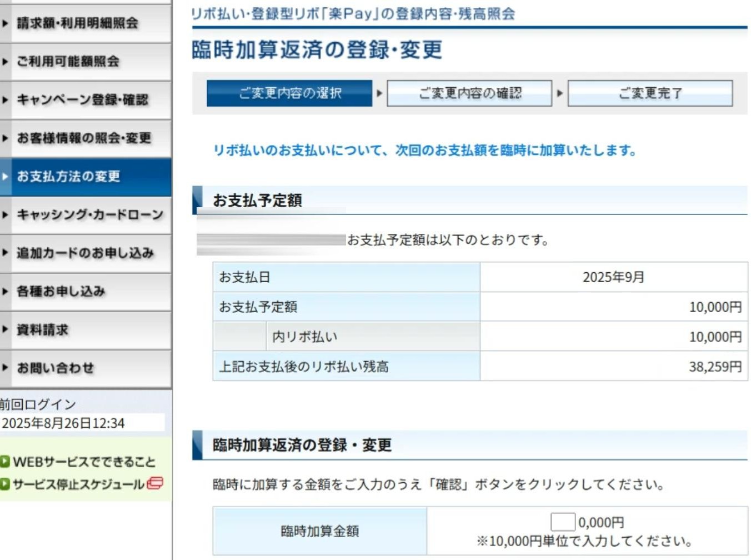Click green arrow icon beside サービス停止スケジュール
Image resolution: width=751 pixels, height=560 pixels.
tap(5, 484)
